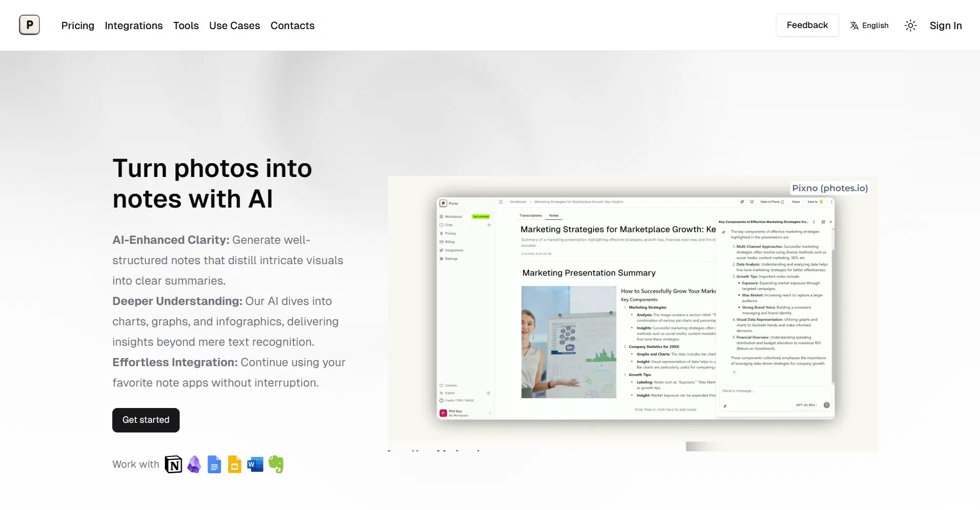Click Sign In at top right
Viewport: 980px width, 510px height.
[945, 25]
